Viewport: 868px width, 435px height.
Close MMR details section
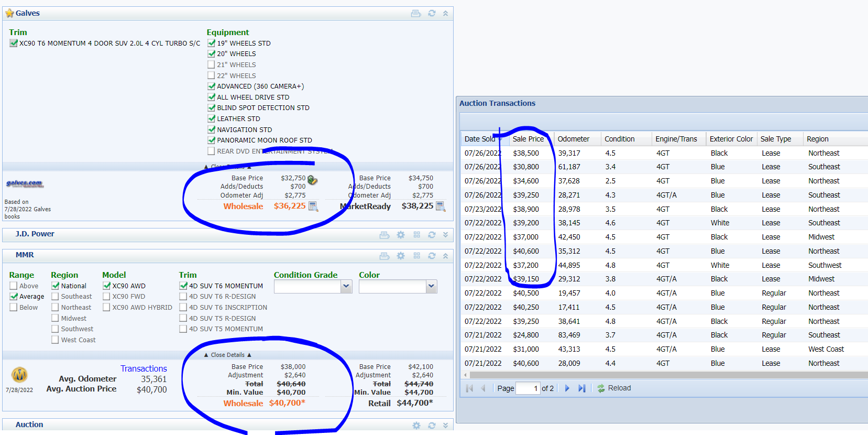coord(227,355)
